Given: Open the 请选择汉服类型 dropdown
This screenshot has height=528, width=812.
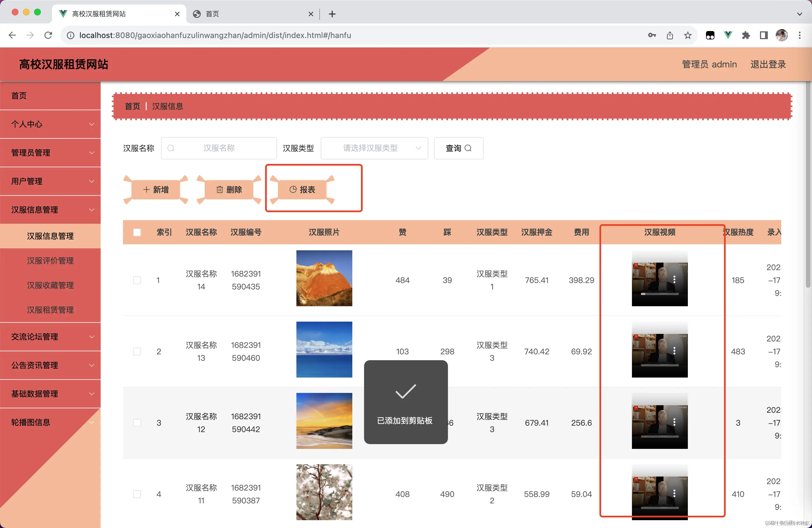Looking at the screenshot, I should (x=374, y=148).
